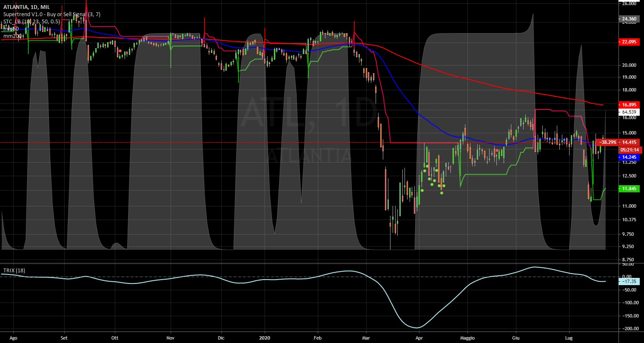Click the 15.000 price axis value
The image size is (644, 343).
click(x=629, y=133)
